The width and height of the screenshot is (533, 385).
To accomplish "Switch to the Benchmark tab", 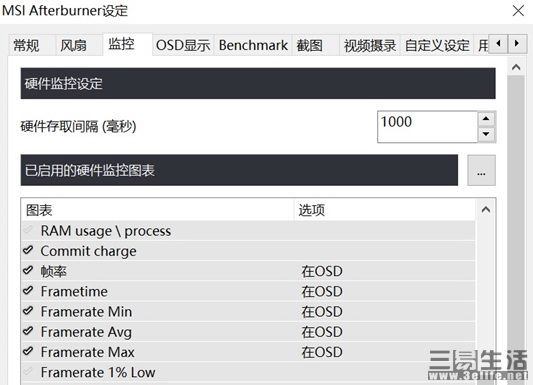I will coord(253,45).
